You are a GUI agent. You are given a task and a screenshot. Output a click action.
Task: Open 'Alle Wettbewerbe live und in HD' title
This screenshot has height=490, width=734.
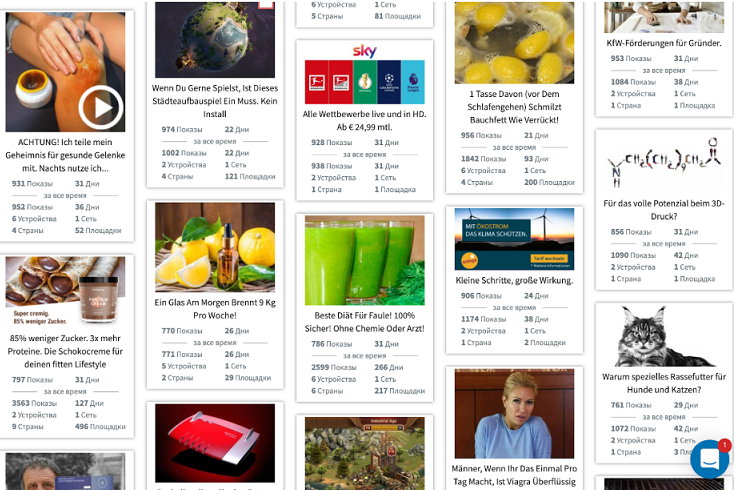coord(365,120)
